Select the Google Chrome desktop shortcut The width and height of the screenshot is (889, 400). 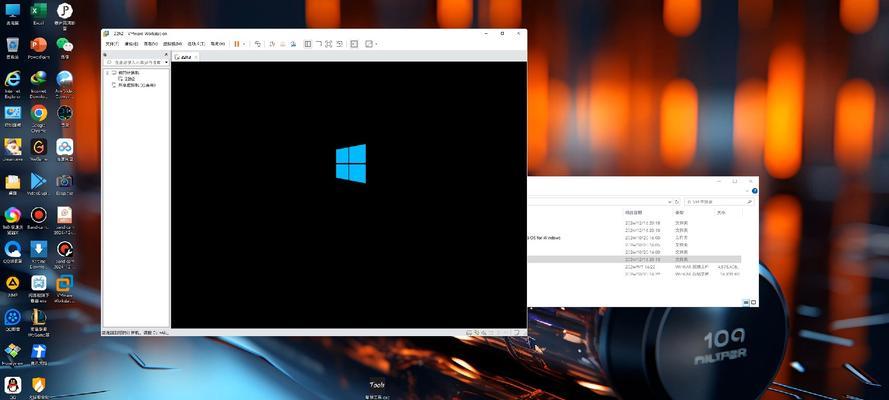tap(39, 118)
